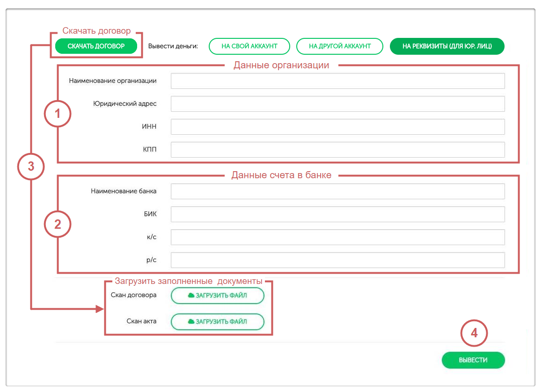
Task: Upload file for Скан акта
Action: (218, 322)
